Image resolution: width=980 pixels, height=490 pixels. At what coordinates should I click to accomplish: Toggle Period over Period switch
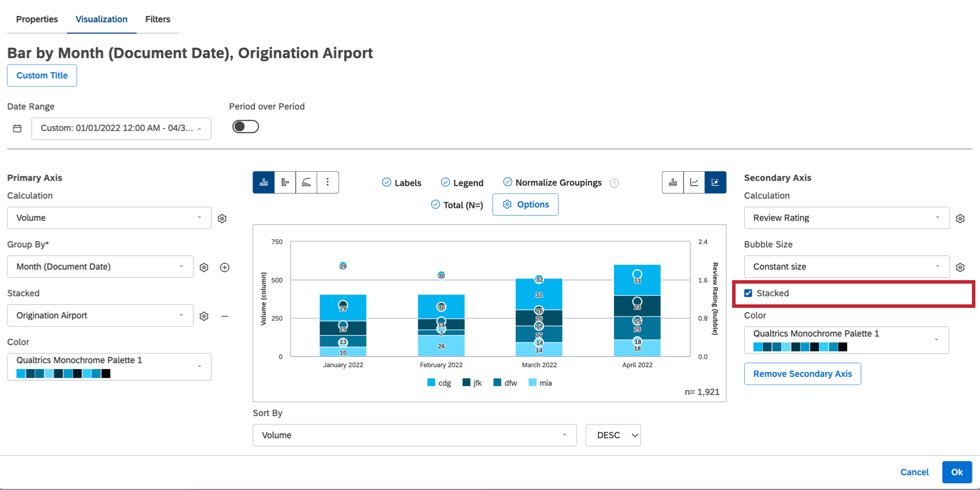(x=246, y=127)
